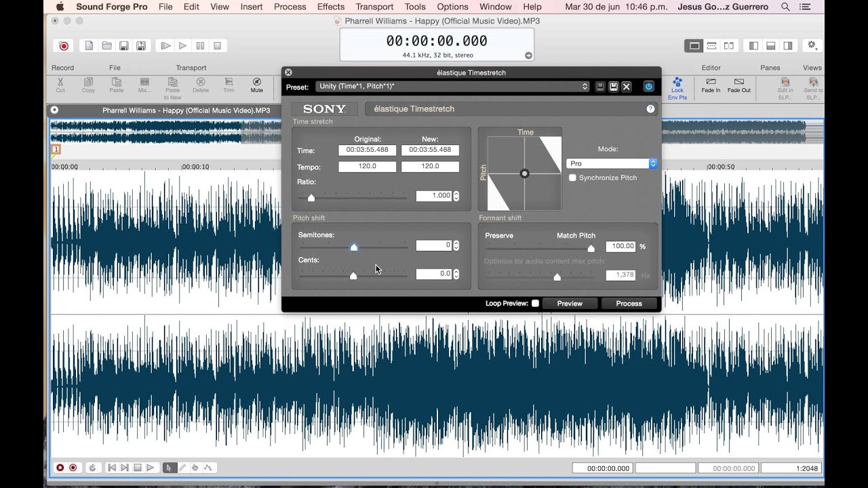Select the envelope tool in bottom toolbar
This screenshot has width=868, height=488.
(x=208, y=468)
